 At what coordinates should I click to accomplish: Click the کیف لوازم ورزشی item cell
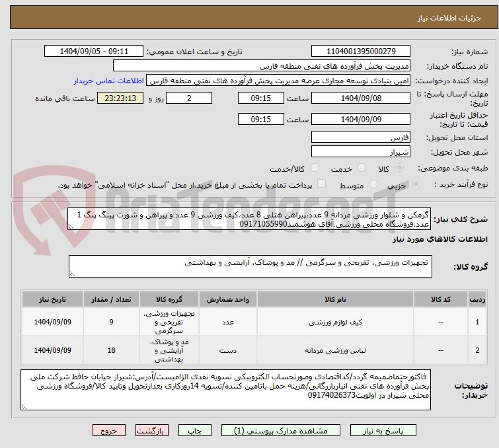tap(335, 322)
